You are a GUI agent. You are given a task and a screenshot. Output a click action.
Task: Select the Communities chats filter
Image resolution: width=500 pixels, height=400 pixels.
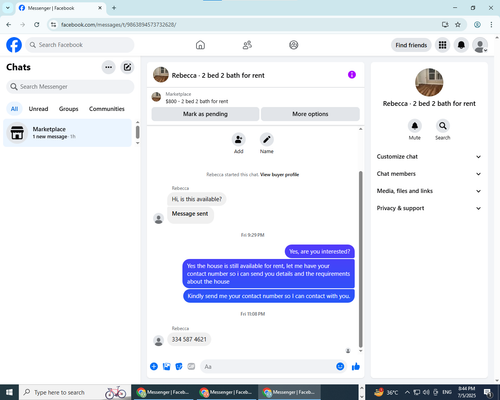tap(107, 109)
